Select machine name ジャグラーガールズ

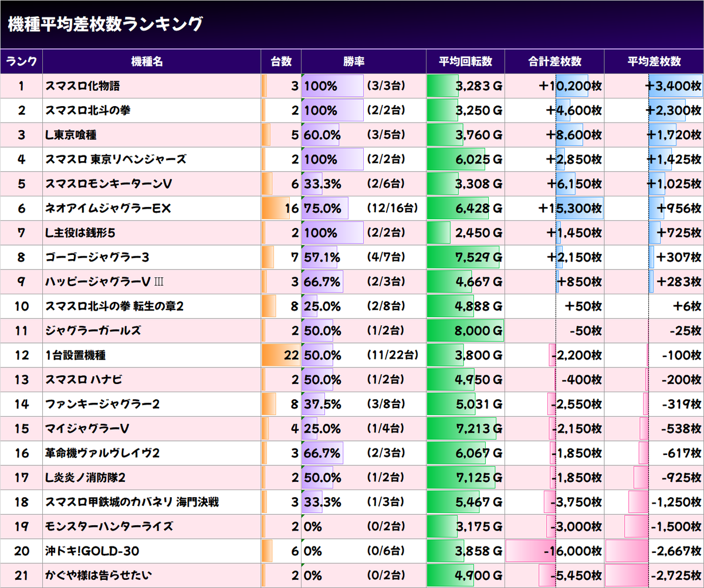(93, 331)
